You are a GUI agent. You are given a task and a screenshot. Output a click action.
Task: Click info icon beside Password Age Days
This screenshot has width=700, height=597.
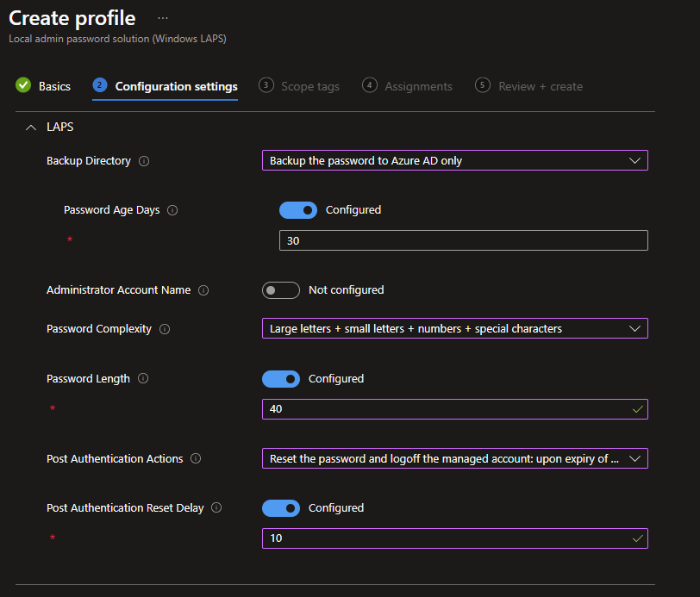click(172, 210)
